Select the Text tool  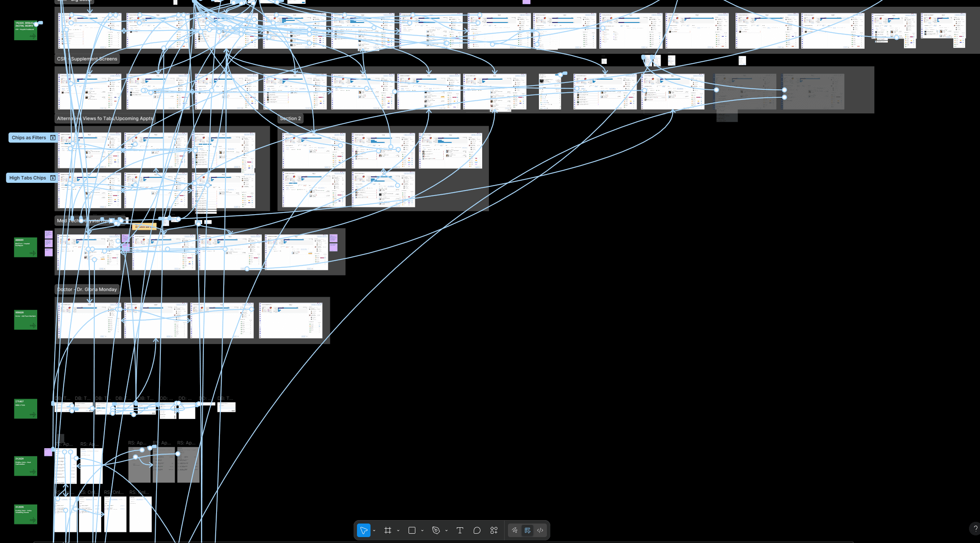[460, 530]
